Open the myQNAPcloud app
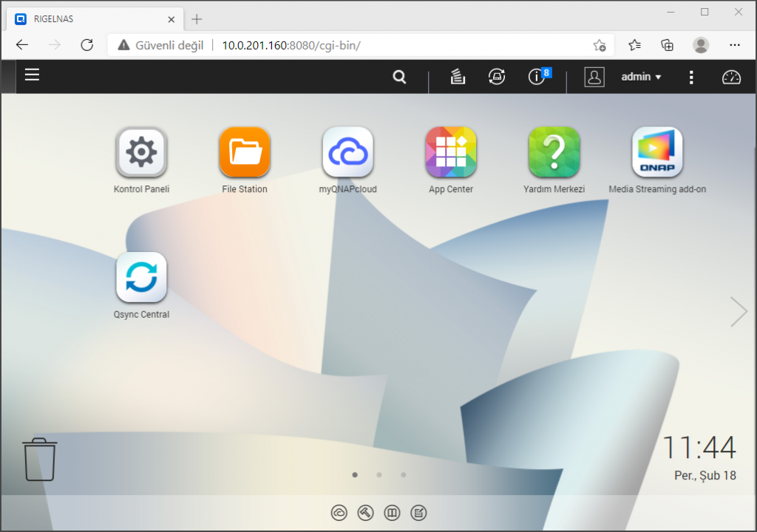Image resolution: width=757 pixels, height=532 pixels. pos(347,153)
